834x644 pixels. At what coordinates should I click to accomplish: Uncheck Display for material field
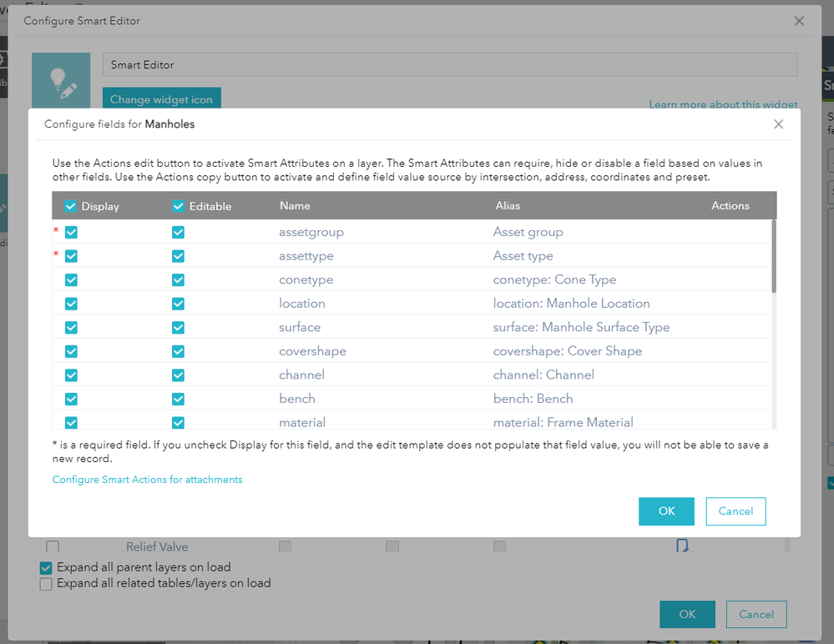[x=71, y=423]
